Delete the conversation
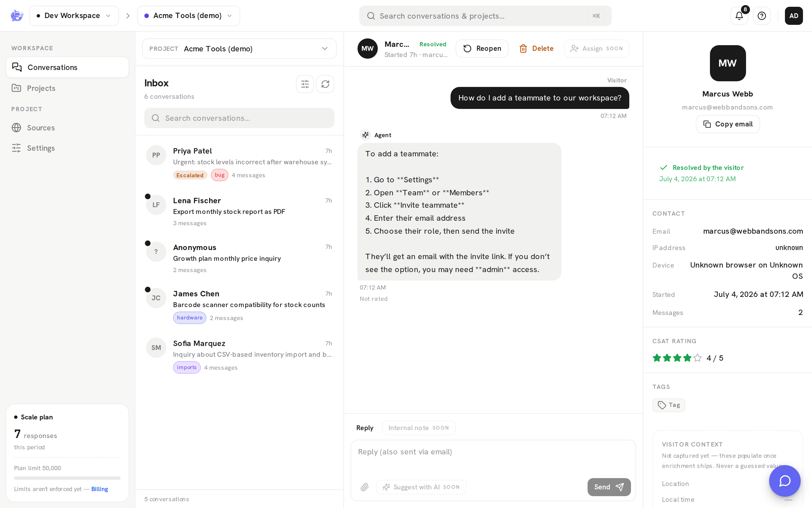Image resolution: width=812 pixels, height=508 pixels. point(536,48)
